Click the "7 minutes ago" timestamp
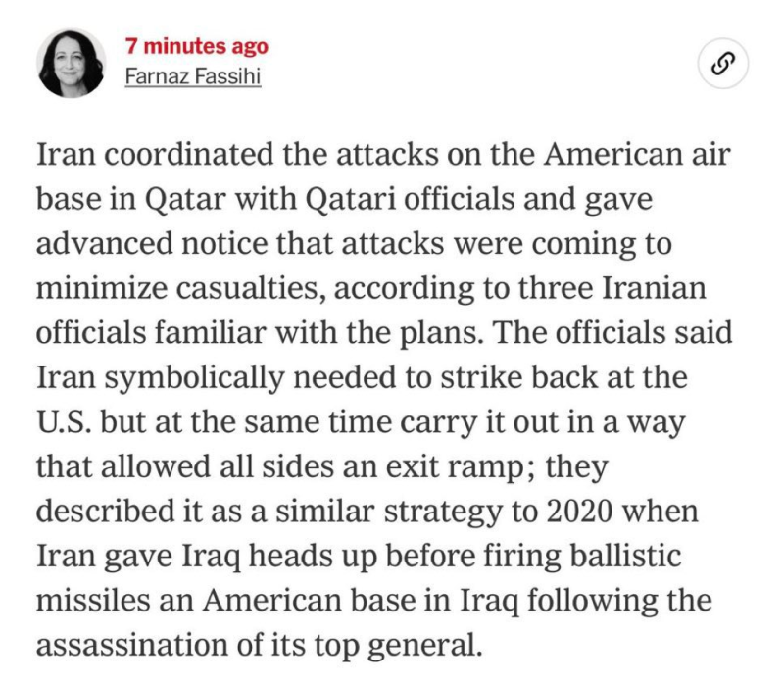The image size is (784, 684). pyautogui.click(x=196, y=46)
